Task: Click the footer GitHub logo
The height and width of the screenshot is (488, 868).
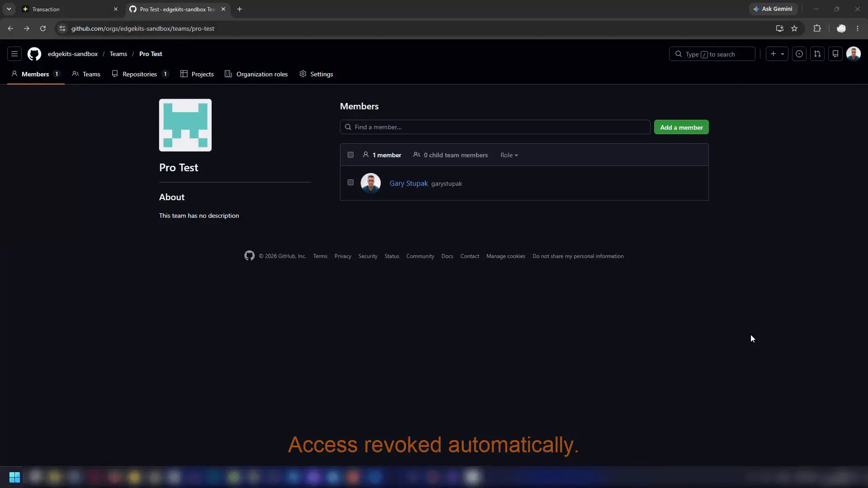Action: (250, 256)
